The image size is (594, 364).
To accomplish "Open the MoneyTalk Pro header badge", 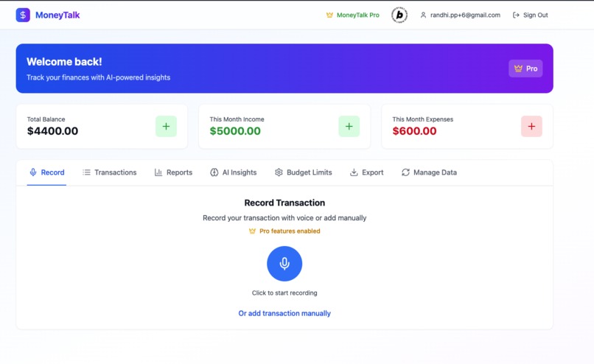I will (353, 15).
